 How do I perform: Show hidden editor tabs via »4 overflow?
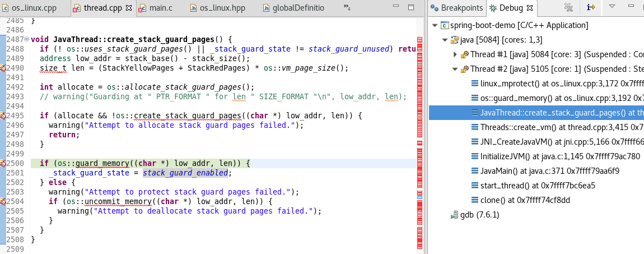point(347,7)
